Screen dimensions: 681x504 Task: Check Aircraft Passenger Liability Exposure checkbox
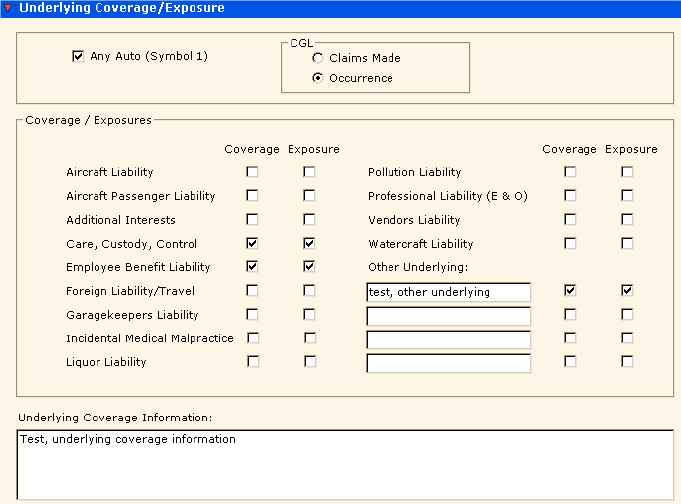[x=309, y=196]
